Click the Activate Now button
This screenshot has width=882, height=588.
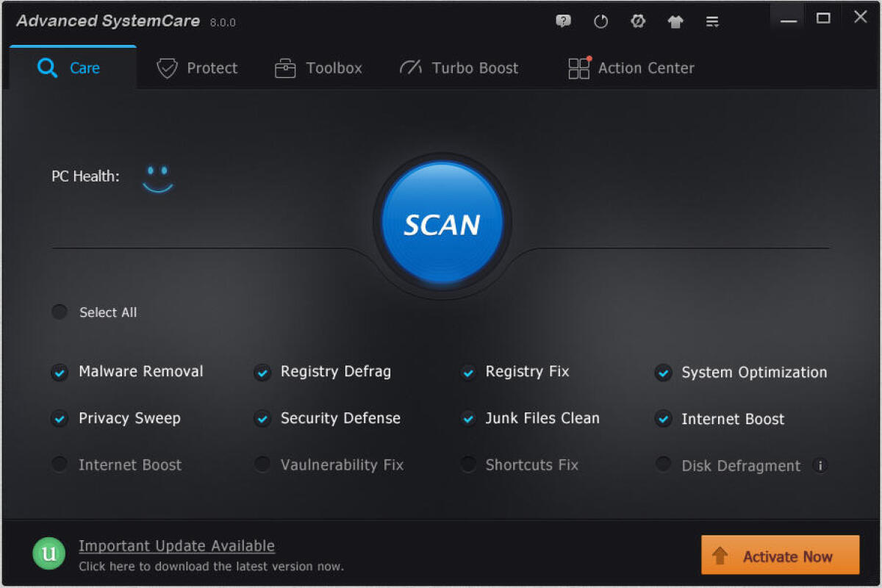[x=779, y=556]
